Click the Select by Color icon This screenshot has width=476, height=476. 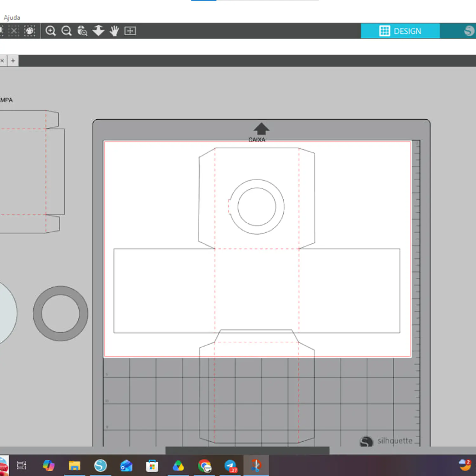point(30,31)
